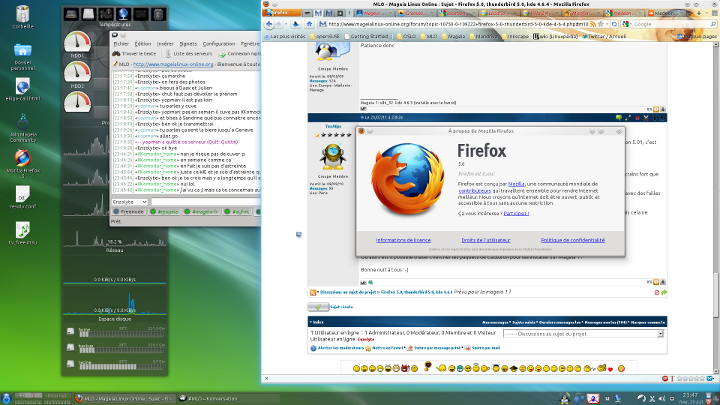Click the orange Firefox menu button
The image size is (720, 405).
281,13
